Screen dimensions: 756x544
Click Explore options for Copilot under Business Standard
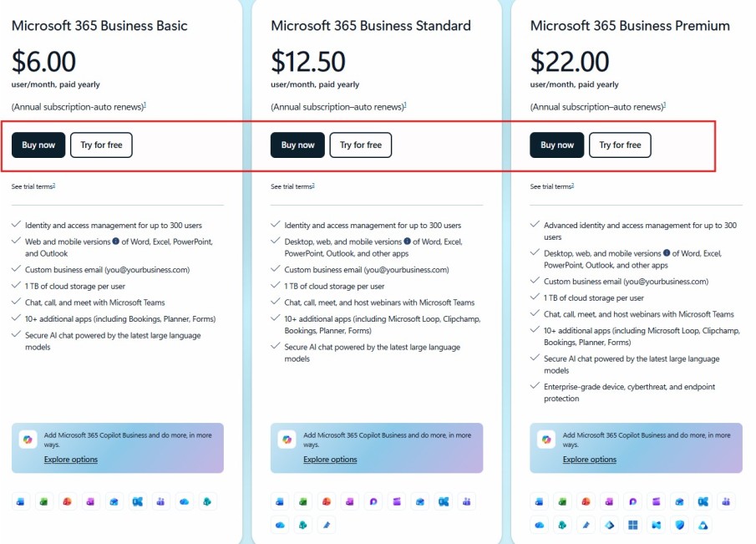coord(329,459)
